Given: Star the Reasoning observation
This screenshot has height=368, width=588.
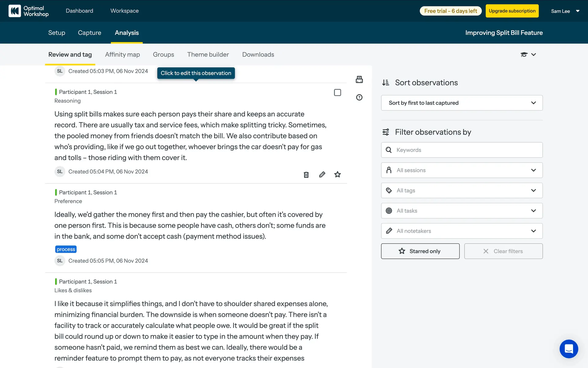Looking at the screenshot, I should pos(337,174).
